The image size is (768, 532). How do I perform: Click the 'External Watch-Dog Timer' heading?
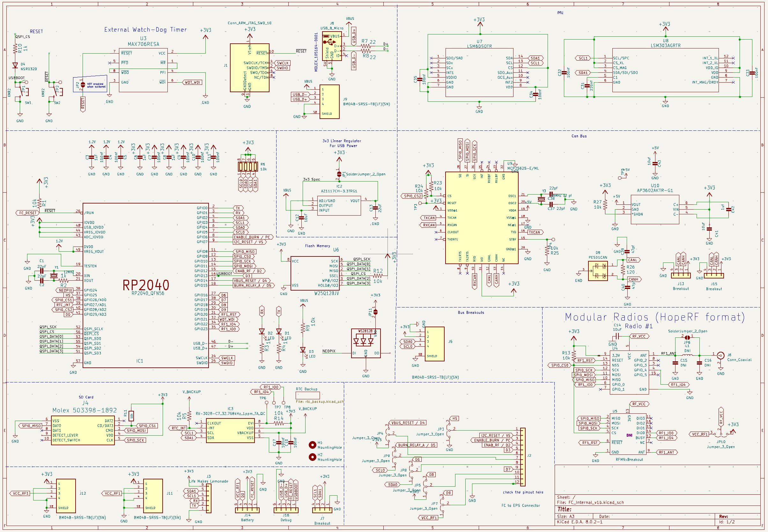[x=146, y=30]
